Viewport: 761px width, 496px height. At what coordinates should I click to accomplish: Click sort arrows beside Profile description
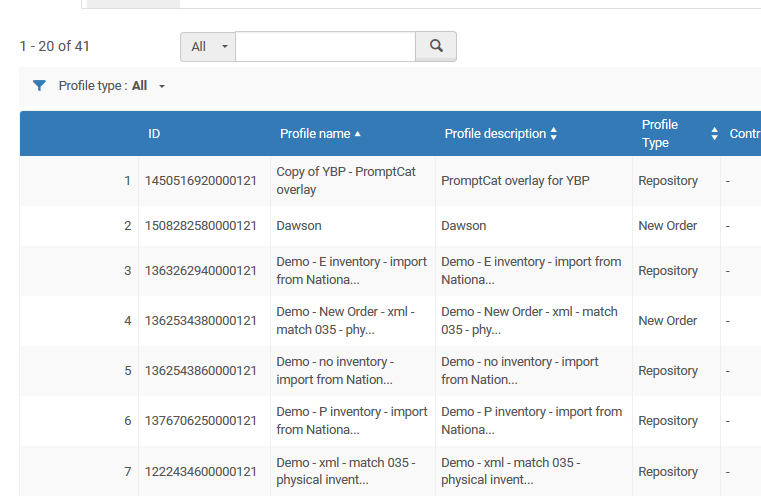click(554, 134)
